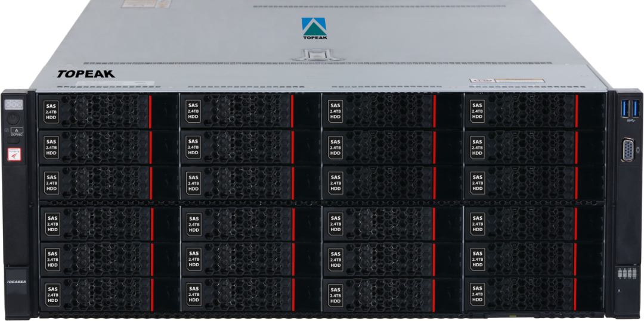Viewport: 644px width, 321px height.
Task: Click red release tab of bottom-right drive
Action: (574, 294)
